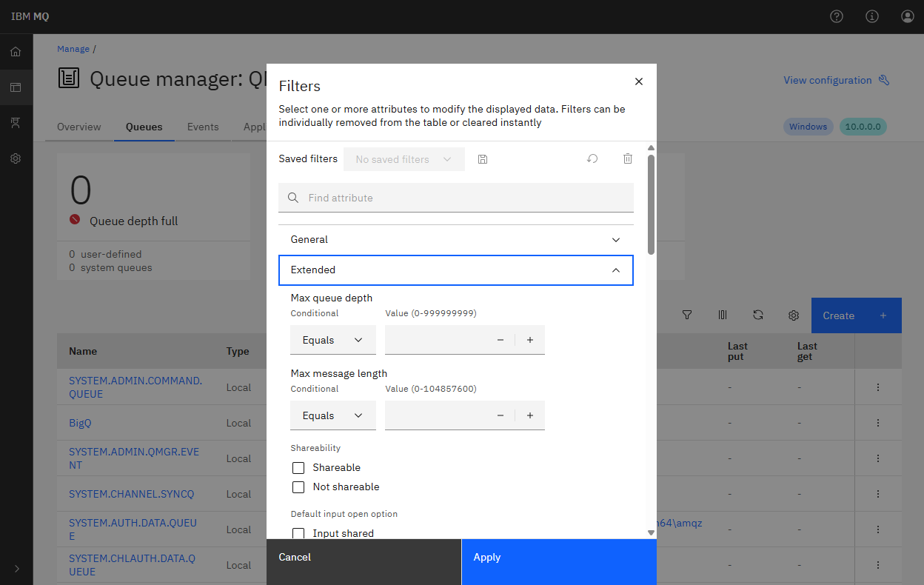Switch to the Overview tab
The image size is (924, 585).
(79, 127)
